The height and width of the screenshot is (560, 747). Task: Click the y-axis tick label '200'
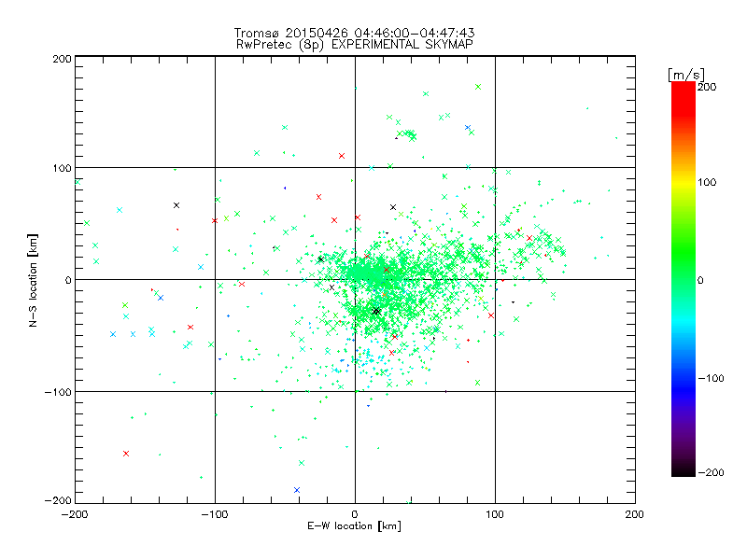click(x=62, y=59)
